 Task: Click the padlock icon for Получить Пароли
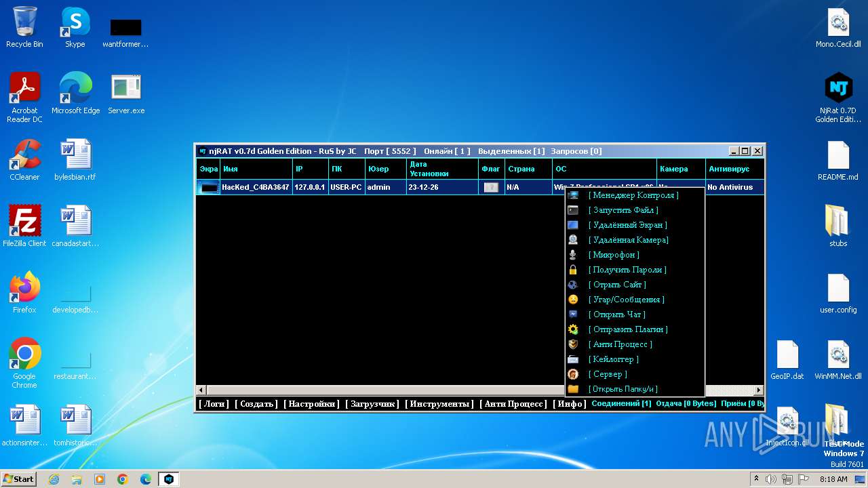(x=573, y=270)
